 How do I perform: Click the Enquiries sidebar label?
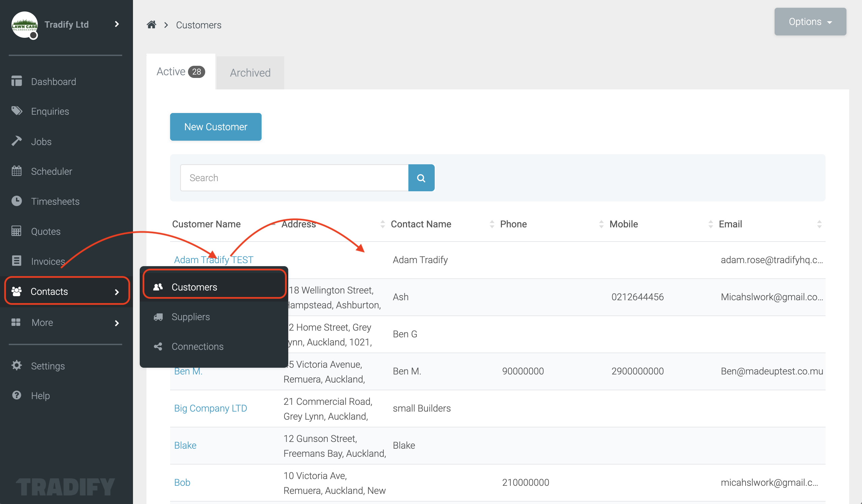50,111
